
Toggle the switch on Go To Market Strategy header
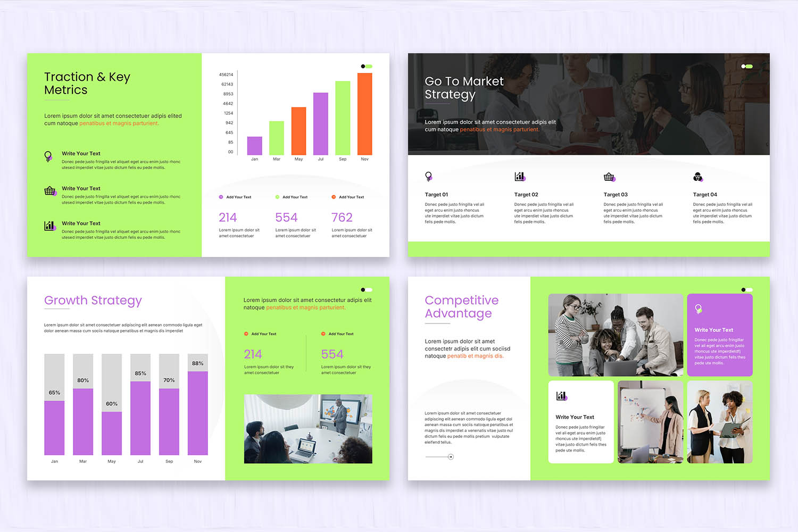point(747,66)
